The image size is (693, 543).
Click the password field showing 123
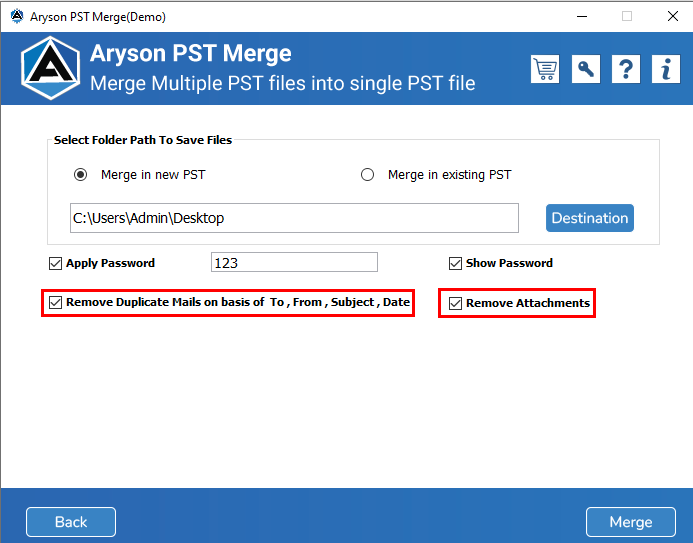tap(294, 262)
